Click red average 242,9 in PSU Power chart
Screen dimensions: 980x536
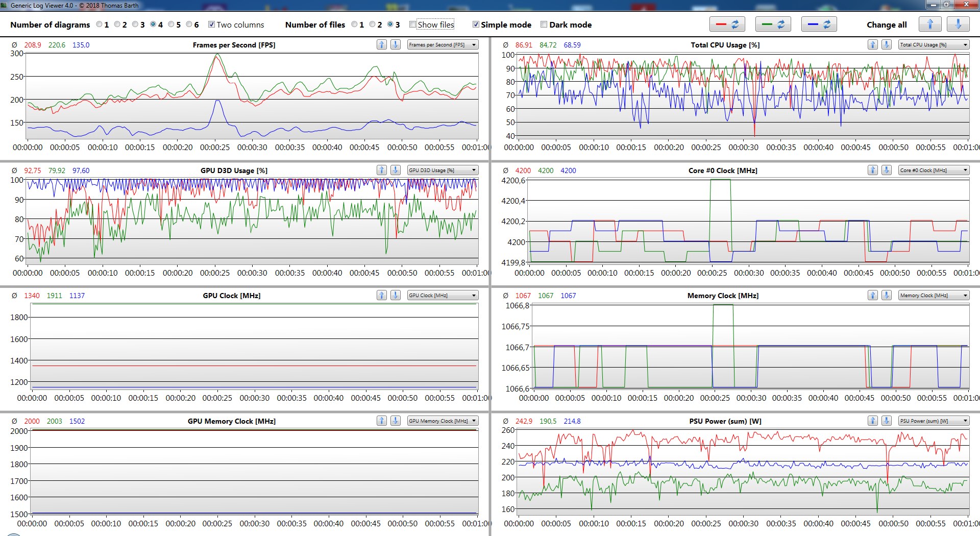coord(524,421)
